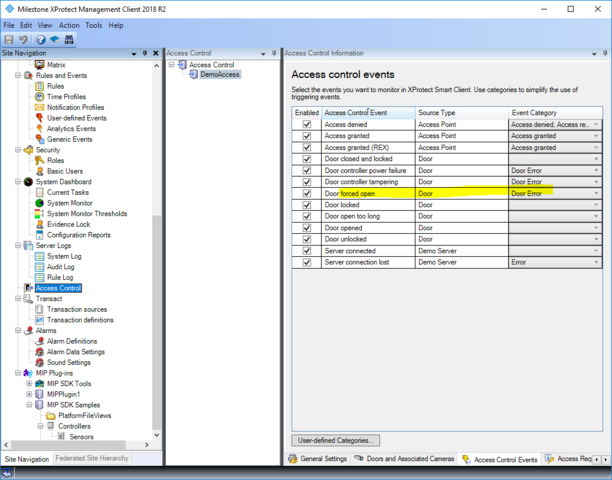Image resolution: width=612 pixels, height=480 pixels.
Task: Open the Tools menu
Action: (93, 25)
